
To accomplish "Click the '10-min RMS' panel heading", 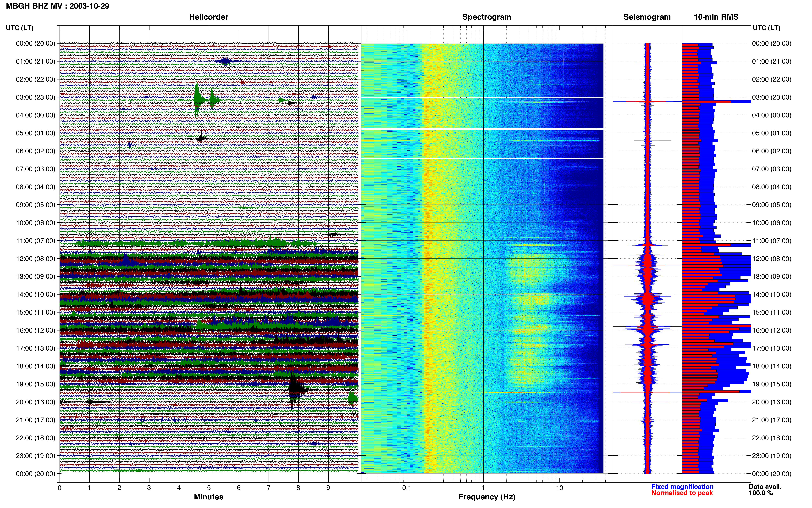I will point(716,17).
